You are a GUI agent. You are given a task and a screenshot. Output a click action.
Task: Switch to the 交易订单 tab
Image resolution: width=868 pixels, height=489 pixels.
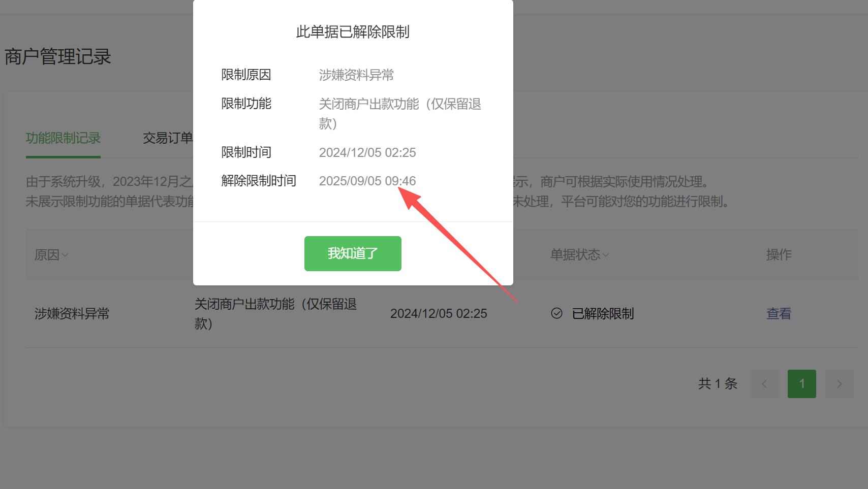pos(168,138)
